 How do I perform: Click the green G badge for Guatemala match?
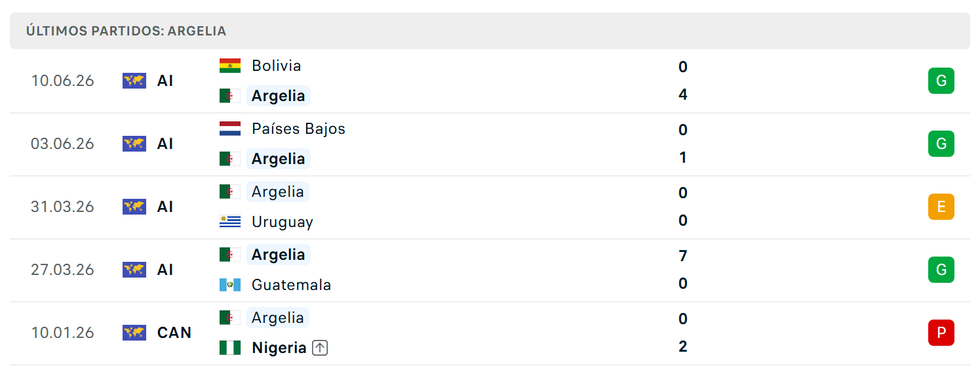[941, 270]
